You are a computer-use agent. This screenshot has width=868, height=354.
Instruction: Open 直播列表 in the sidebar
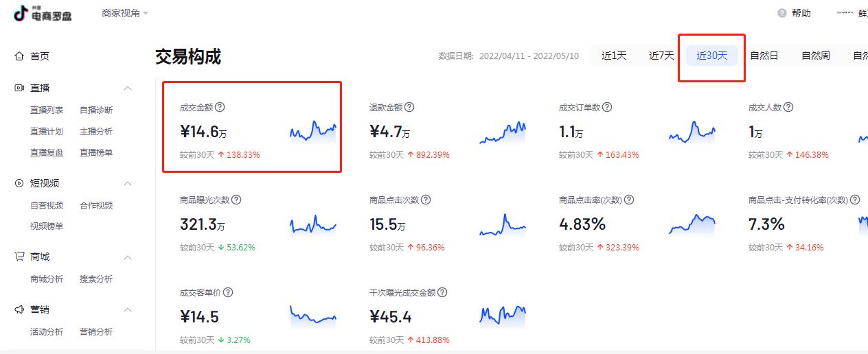pyautogui.click(x=47, y=110)
